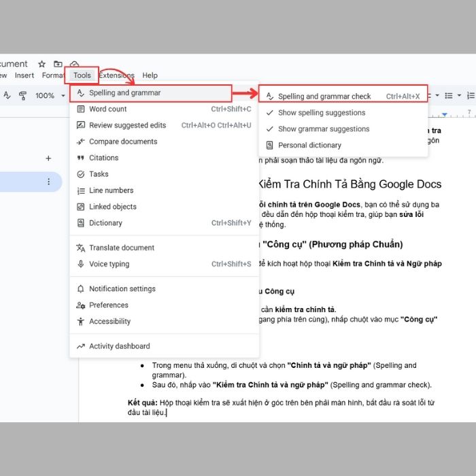Click the heading '"Công cụ" (Phương pháp Chuẩn)'
Screen dimensions: 476x476
[331, 244]
